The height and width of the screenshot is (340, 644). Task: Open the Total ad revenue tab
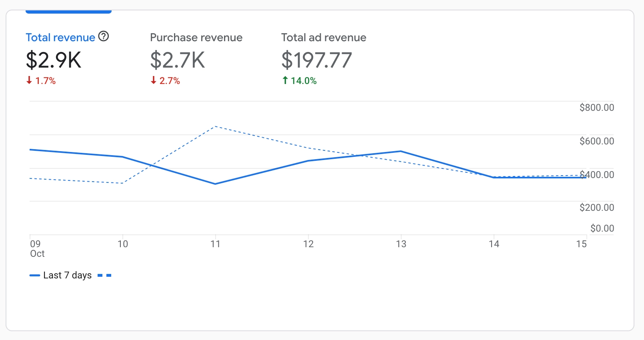[324, 38]
